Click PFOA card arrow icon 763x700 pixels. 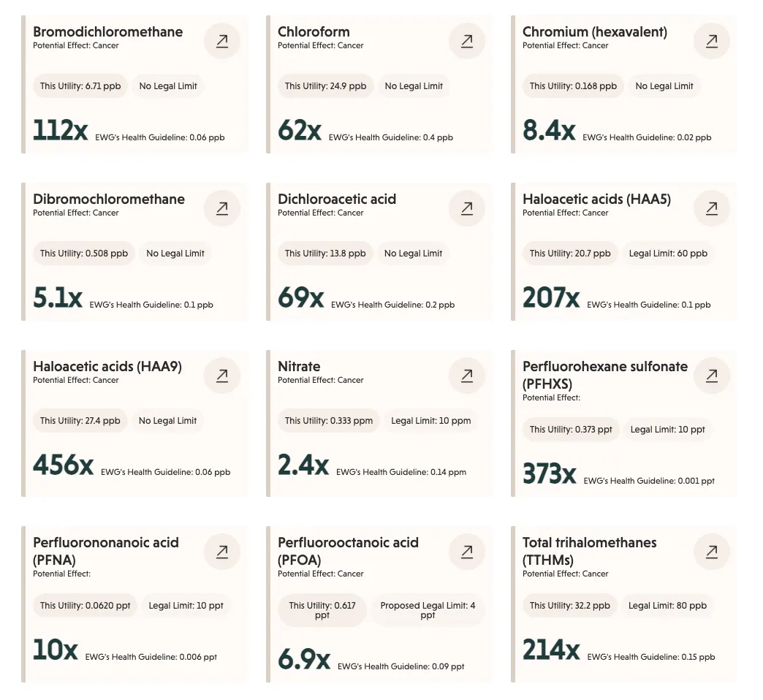tap(467, 552)
